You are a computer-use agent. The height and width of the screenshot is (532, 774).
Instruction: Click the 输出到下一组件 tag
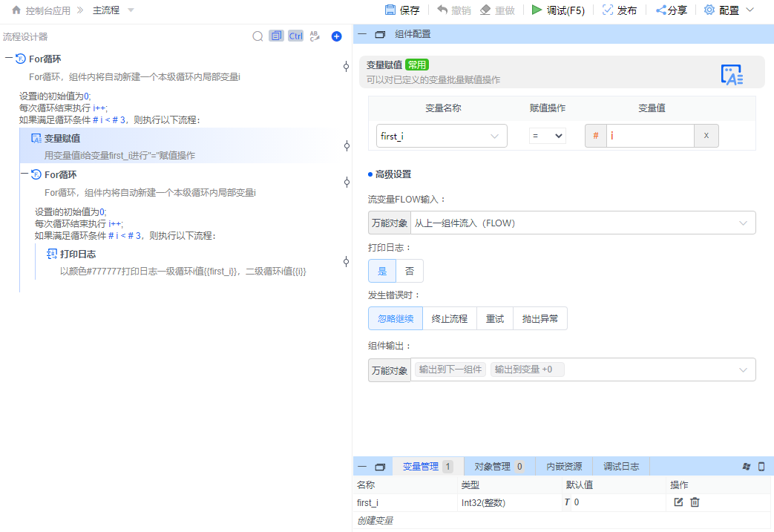(450, 370)
